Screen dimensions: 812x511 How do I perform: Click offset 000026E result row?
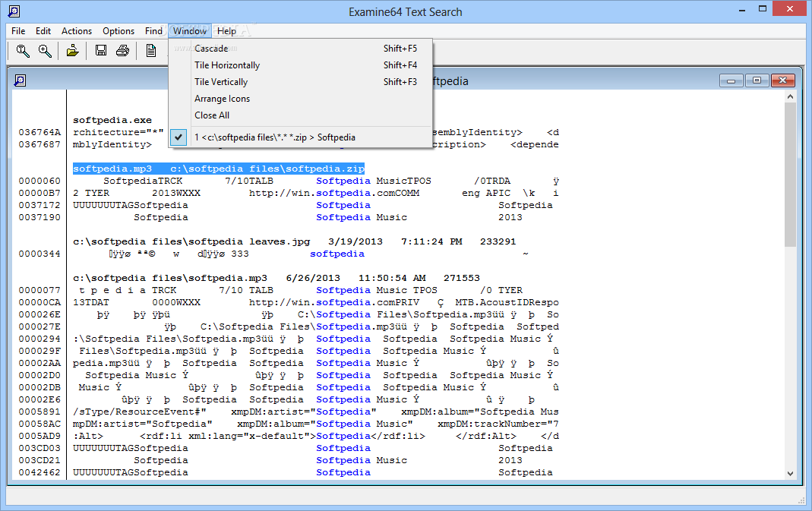(x=39, y=315)
